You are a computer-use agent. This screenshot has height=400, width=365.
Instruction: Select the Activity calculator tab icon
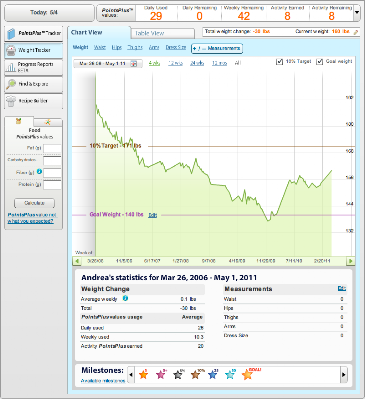point(48,122)
